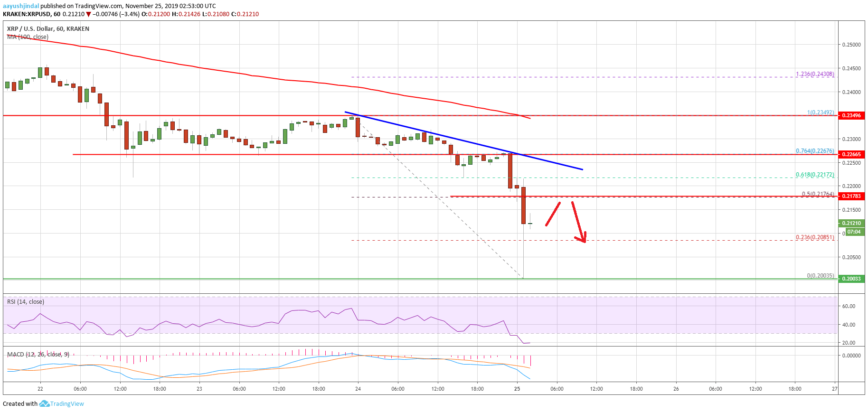Click the blue descending trend line
The image size is (868, 412).
coord(463,140)
